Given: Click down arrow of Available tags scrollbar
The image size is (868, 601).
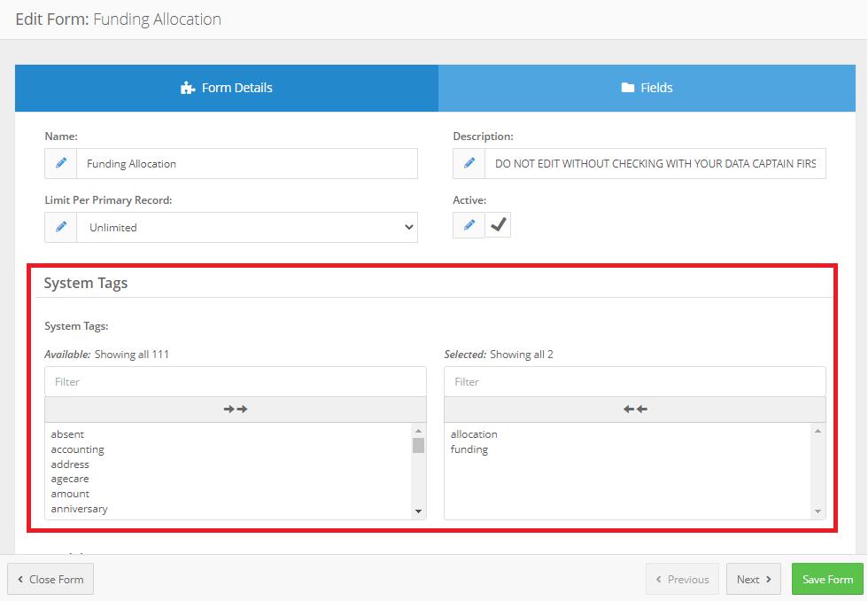Looking at the screenshot, I should 418,511.
